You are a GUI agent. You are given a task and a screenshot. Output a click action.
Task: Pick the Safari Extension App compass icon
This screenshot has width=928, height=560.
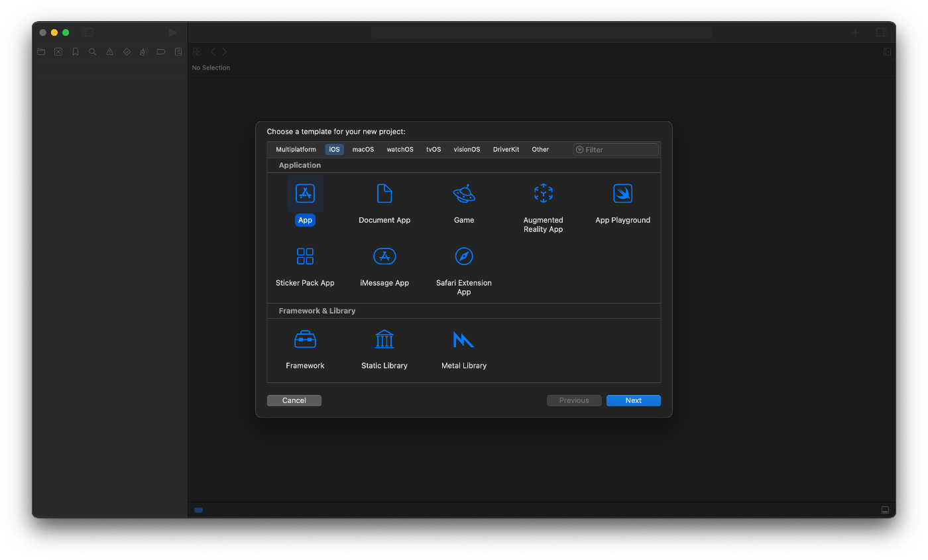coord(464,256)
